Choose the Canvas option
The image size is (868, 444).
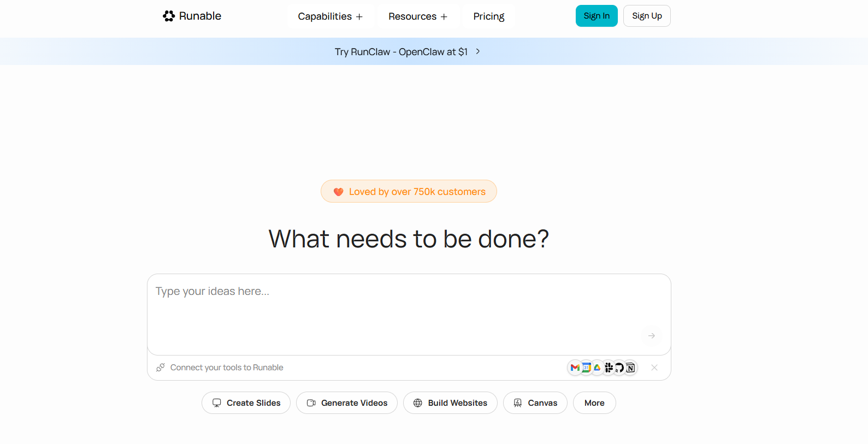535,403
